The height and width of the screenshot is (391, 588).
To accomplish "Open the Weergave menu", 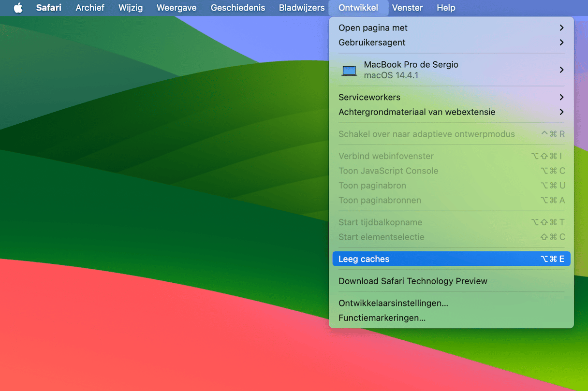I will pyautogui.click(x=176, y=8).
